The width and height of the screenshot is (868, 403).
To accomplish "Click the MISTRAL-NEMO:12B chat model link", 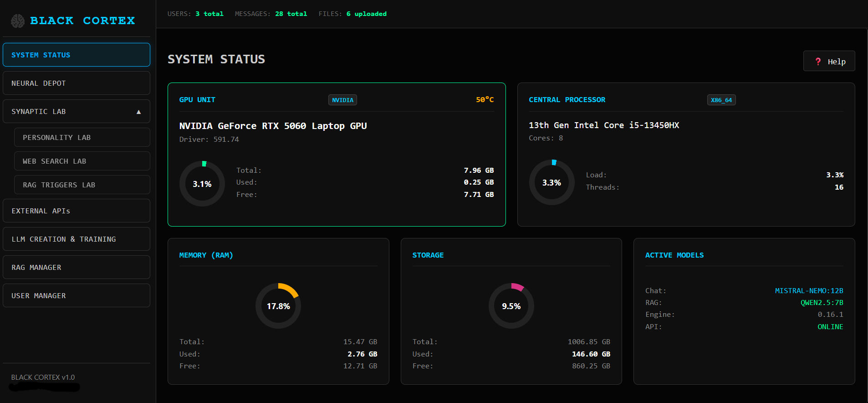I will (x=809, y=291).
